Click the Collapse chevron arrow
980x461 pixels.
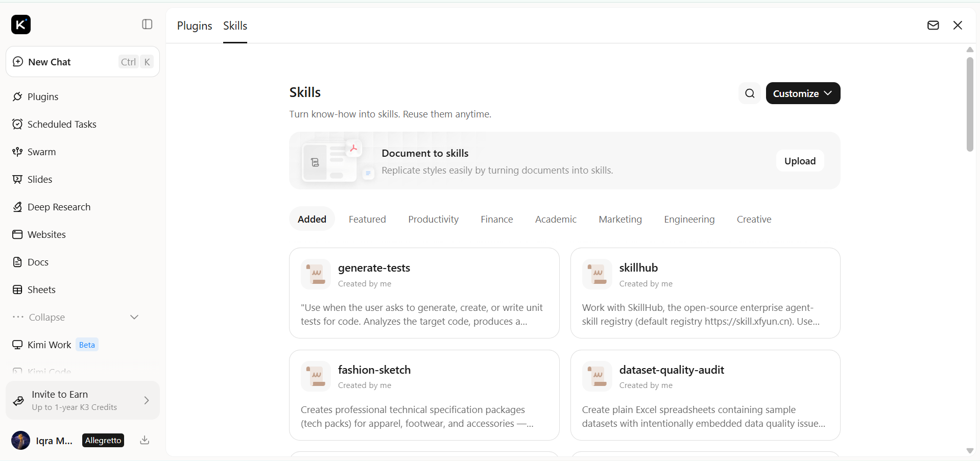point(134,317)
